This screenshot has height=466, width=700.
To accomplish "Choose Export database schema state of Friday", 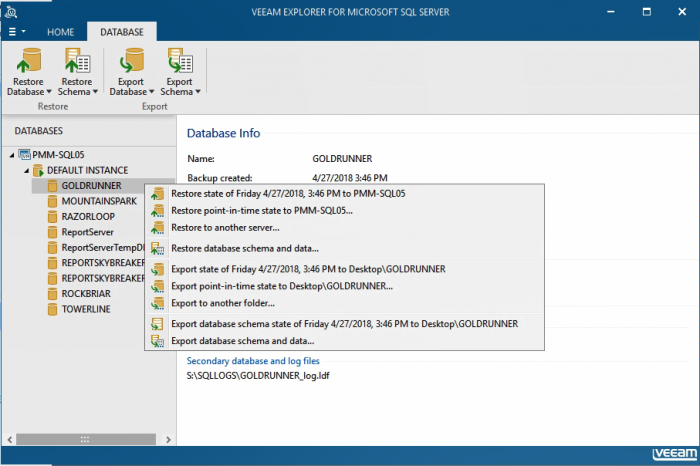I will tap(344, 324).
